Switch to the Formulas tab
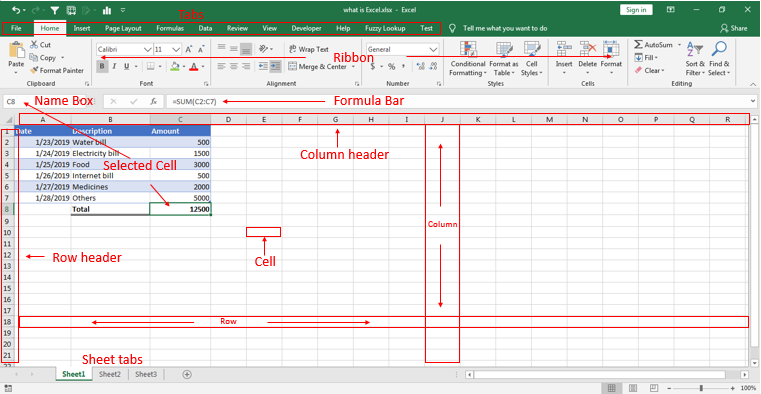The width and height of the screenshot is (761, 394). click(x=170, y=28)
